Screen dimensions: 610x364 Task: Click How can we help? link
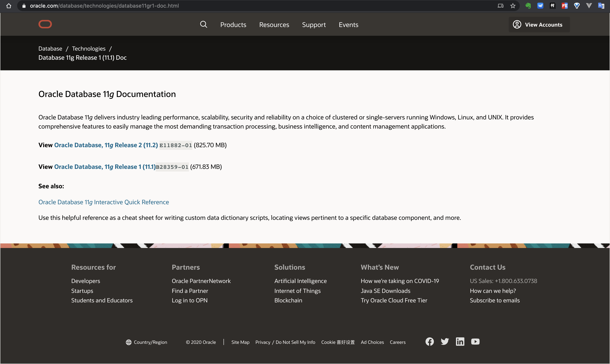pyautogui.click(x=493, y=291)
